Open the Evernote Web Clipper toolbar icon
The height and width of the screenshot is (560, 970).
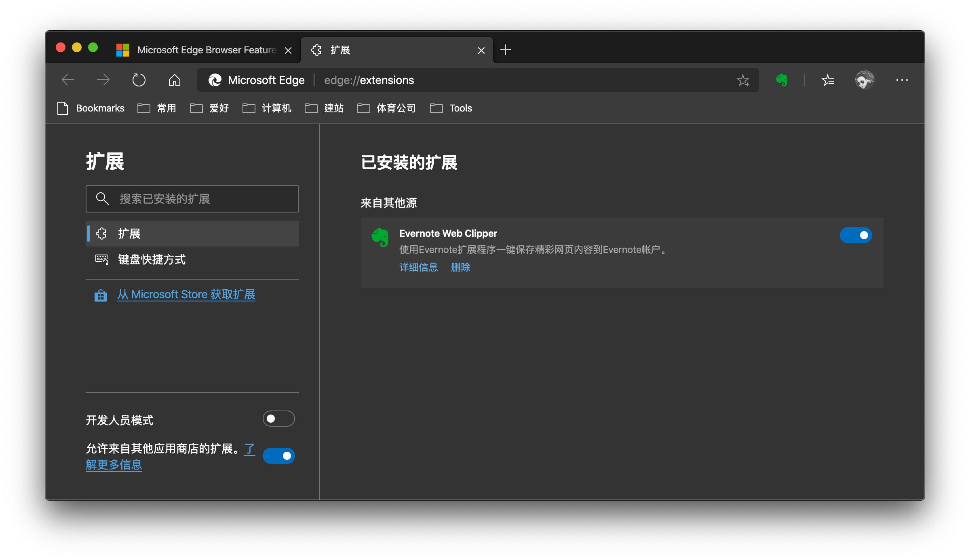click(782, 80)
